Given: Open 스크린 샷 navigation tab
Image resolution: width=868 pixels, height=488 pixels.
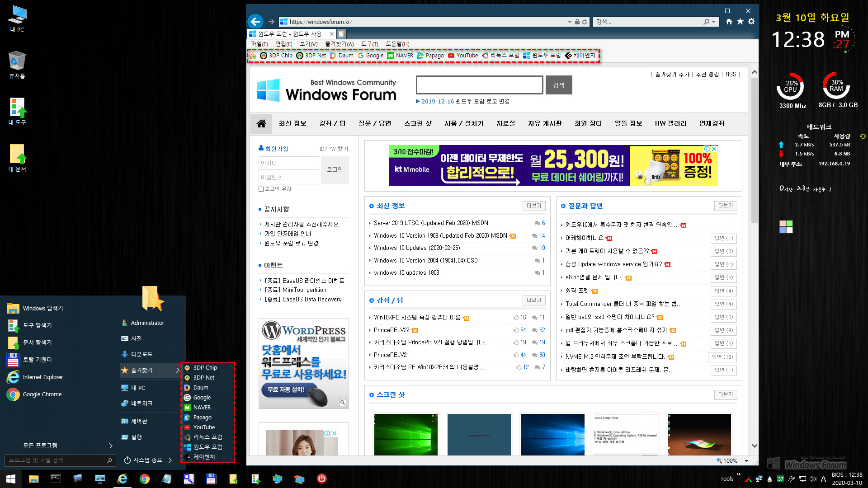Looking at the screenshot, I should coord(418,123).
